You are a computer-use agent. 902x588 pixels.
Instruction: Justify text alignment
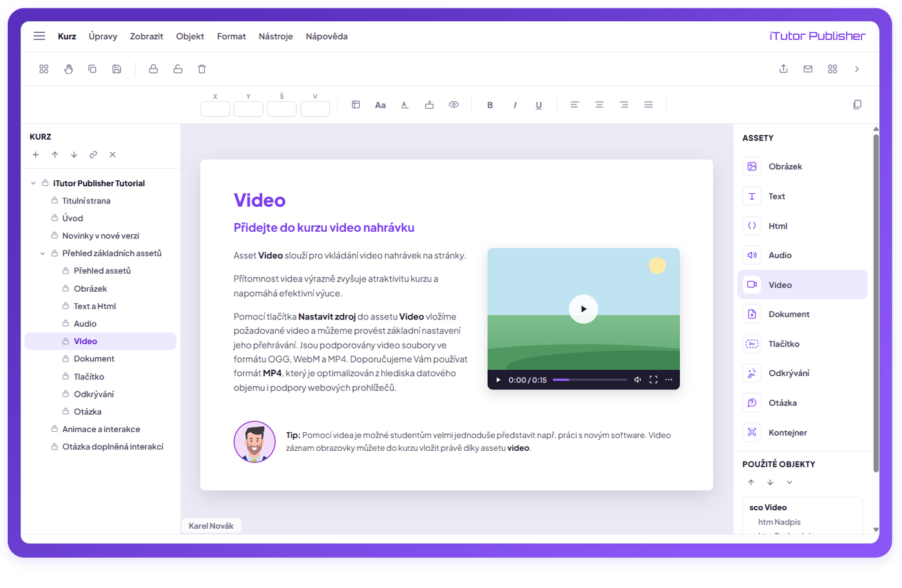point(648,104)
